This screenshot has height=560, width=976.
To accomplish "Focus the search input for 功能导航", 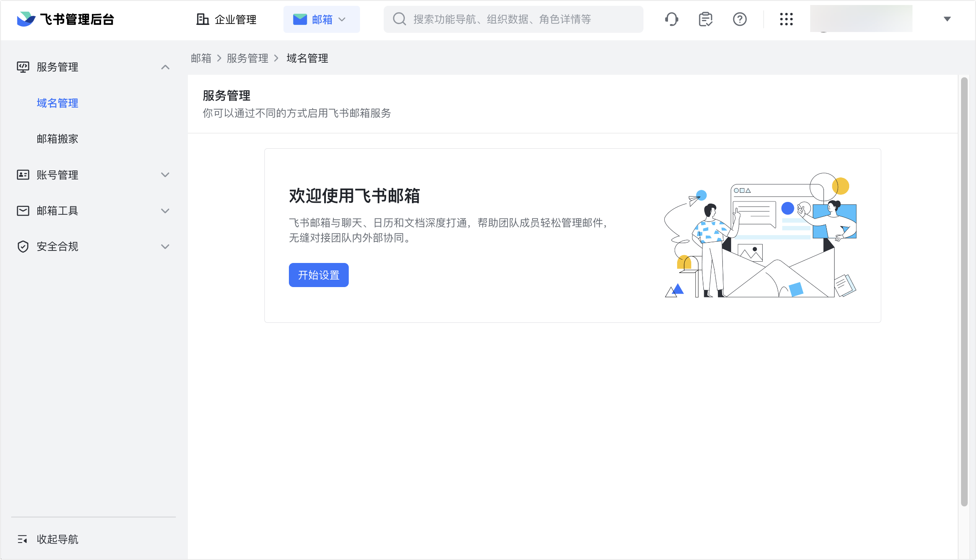I will tap(513, 19).
